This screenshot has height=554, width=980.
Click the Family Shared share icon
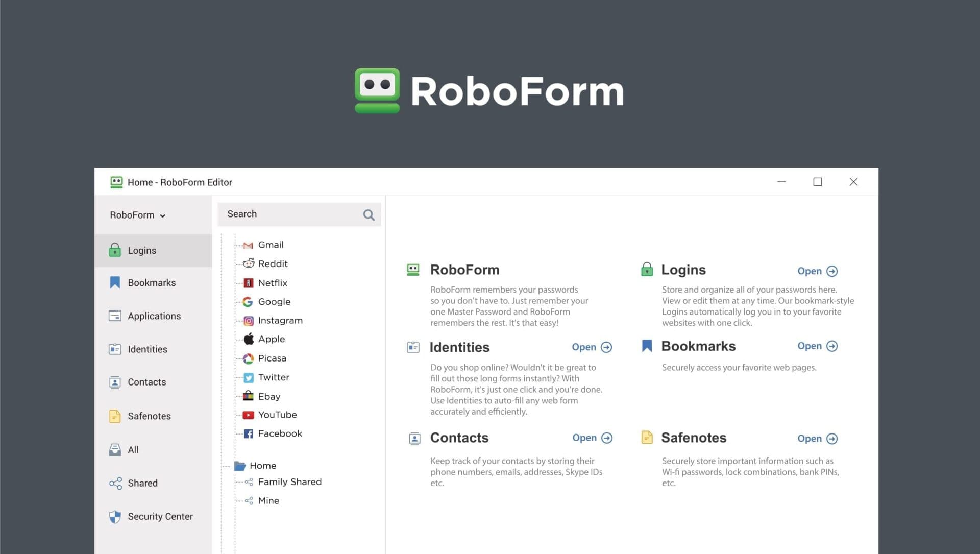pos(249,482)
